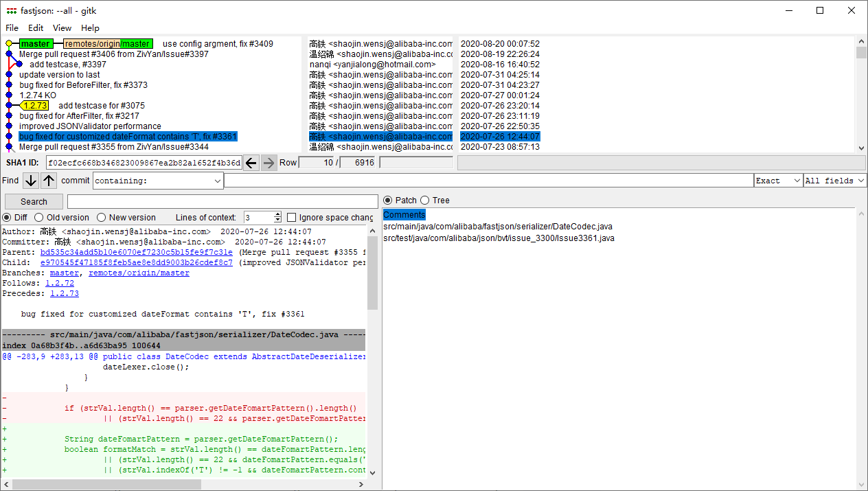Select the Old version radio button

pyautogui.click(x=39, y=218)
